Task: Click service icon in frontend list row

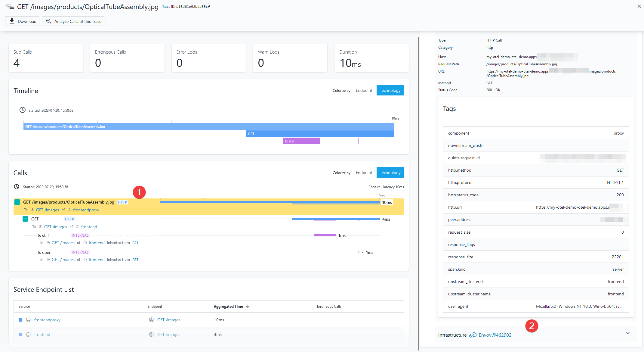Action: point(28,335)
